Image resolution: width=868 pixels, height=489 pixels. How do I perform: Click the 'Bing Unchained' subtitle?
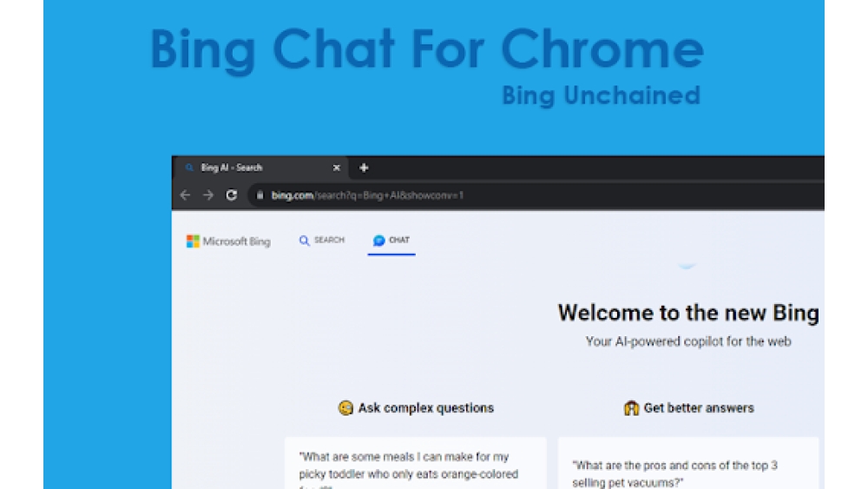point(602,96)
